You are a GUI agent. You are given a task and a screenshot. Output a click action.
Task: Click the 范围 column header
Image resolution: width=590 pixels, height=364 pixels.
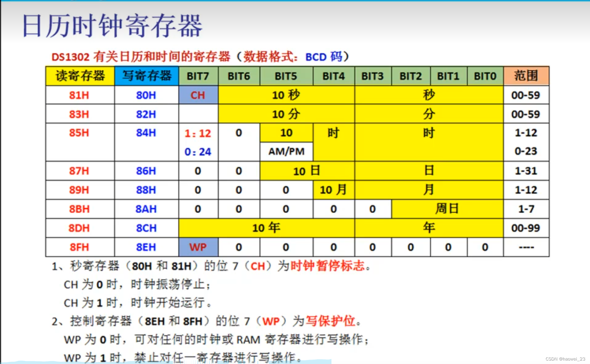pyautogui.click(x=526, y=76)
